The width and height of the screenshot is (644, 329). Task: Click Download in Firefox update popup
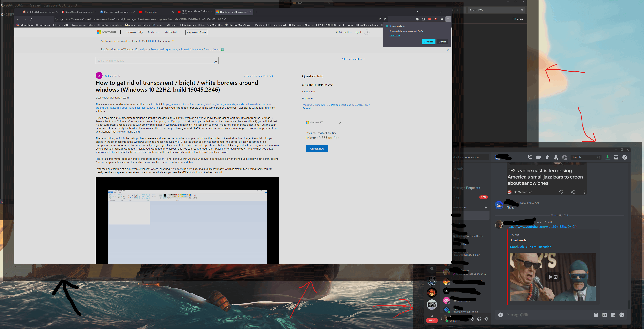point(428,42)
